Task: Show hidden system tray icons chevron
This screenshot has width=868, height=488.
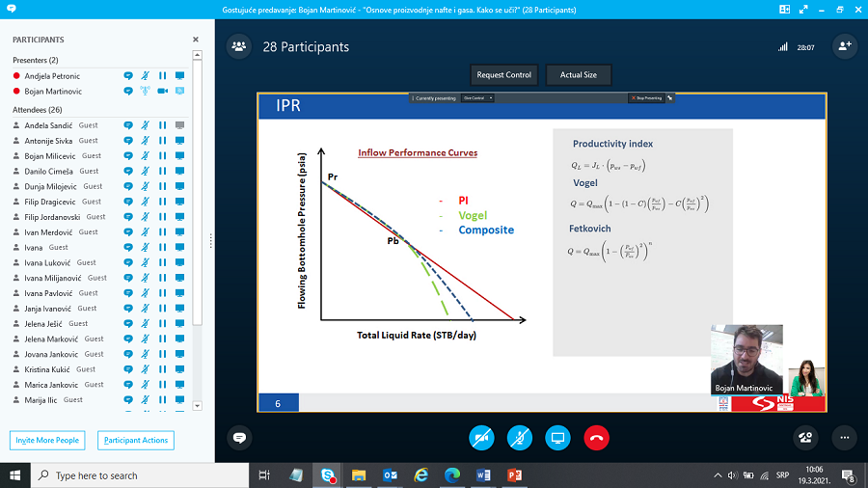Action: point(717,475)
